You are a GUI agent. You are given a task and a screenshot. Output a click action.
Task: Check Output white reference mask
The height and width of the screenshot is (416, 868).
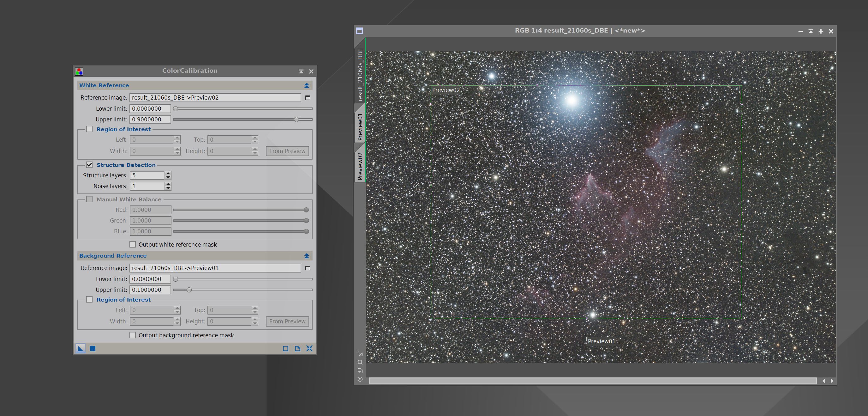tap(133, 244)
